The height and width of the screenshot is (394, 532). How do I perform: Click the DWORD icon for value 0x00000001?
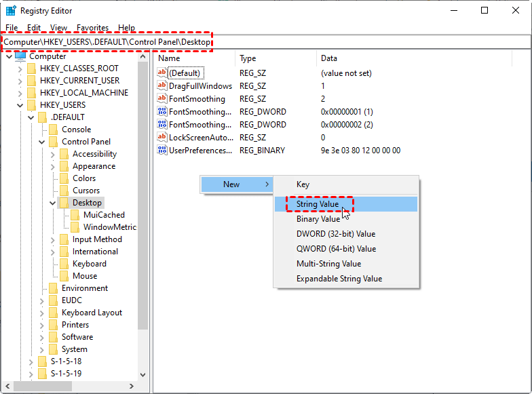(x=162, y=111)
